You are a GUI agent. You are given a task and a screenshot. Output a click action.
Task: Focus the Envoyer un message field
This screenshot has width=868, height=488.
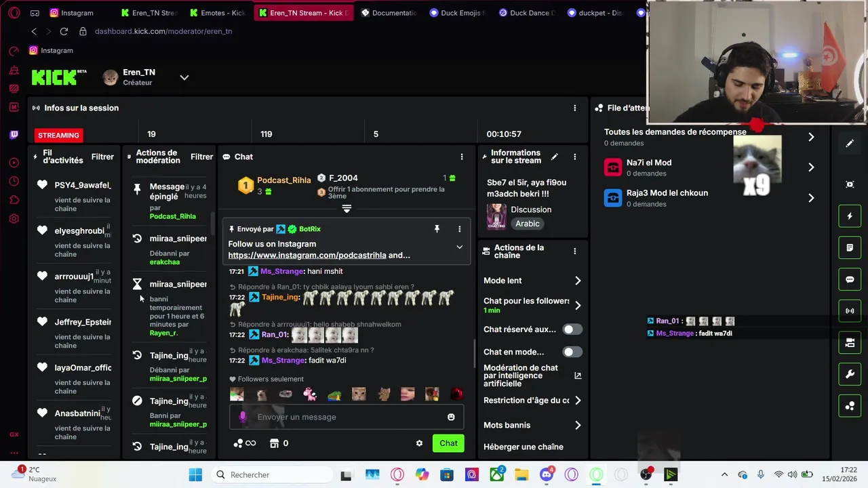(347, 417)
